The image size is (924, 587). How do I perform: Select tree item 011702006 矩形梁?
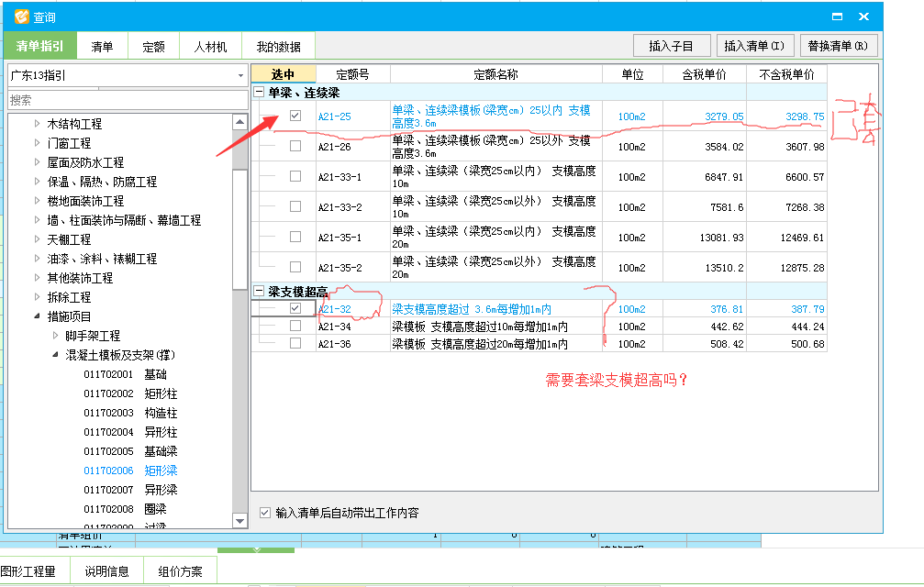[x=130, y=471]
